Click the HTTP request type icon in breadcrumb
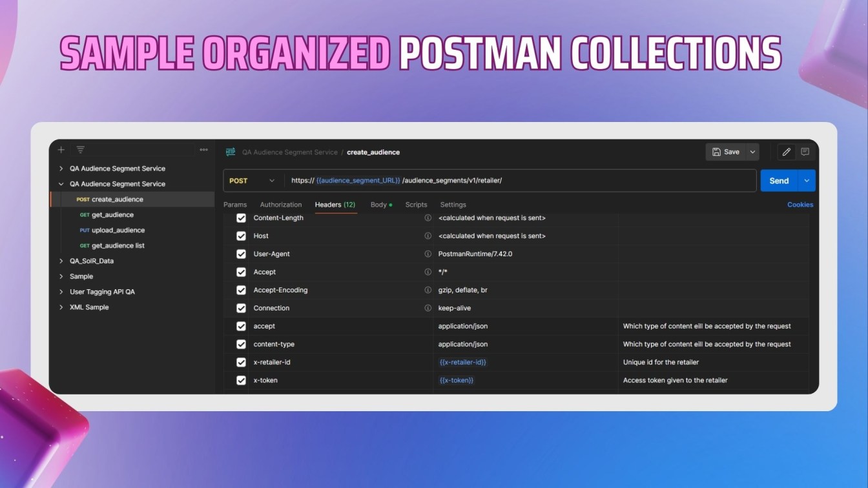Viewport: 868px width, 488px height. [231, 152]
